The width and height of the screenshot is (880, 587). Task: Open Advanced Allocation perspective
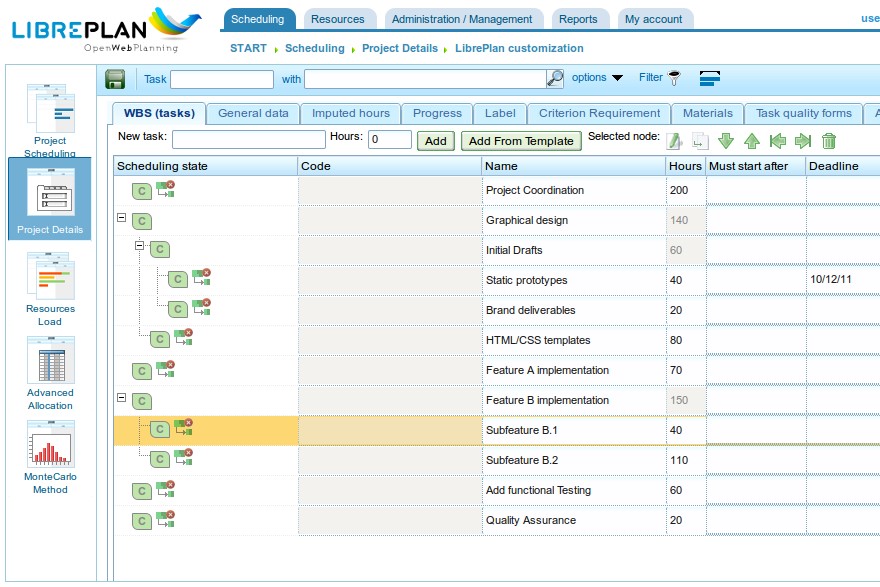(50, 373)
